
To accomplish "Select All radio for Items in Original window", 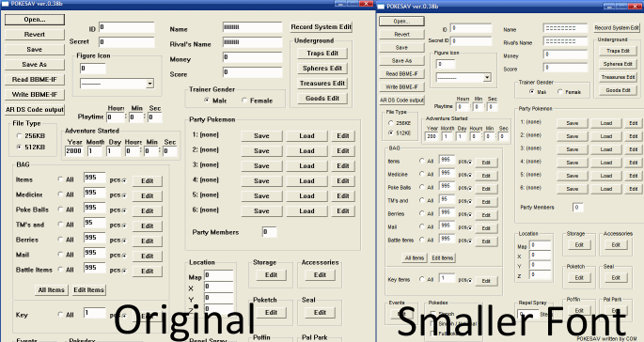I will point(60,179).
